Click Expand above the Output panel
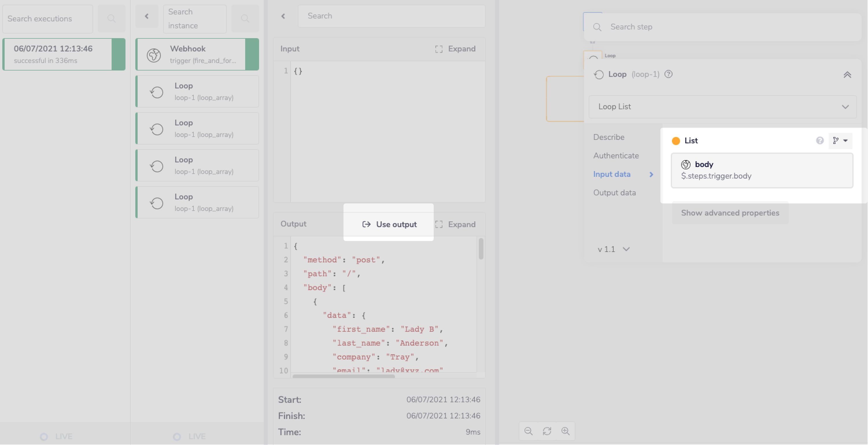This screenshot has height=445, width=868. pyautogui.click(x=461, y=224)
